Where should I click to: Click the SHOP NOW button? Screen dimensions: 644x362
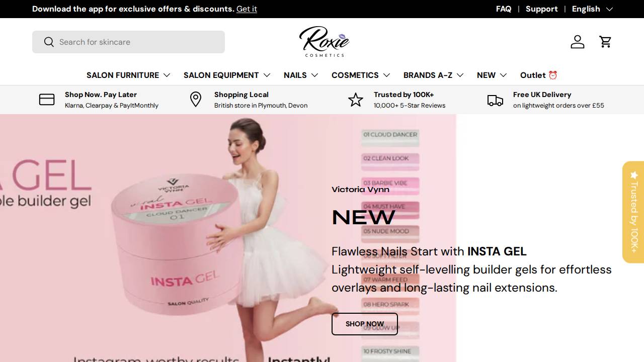pos(364,324)
